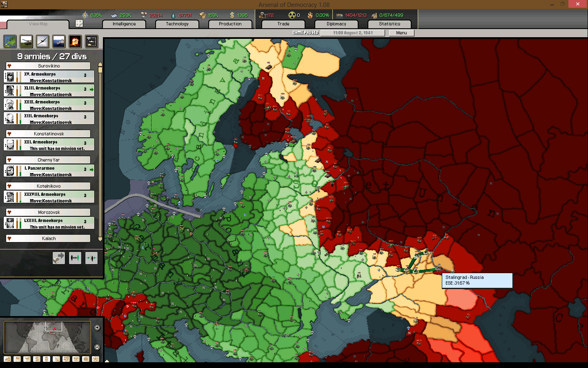The width and height of the screenshot is (588, 368).
Task: Select XXIX. Armeekorps unit row
Action: pos(49,104)
